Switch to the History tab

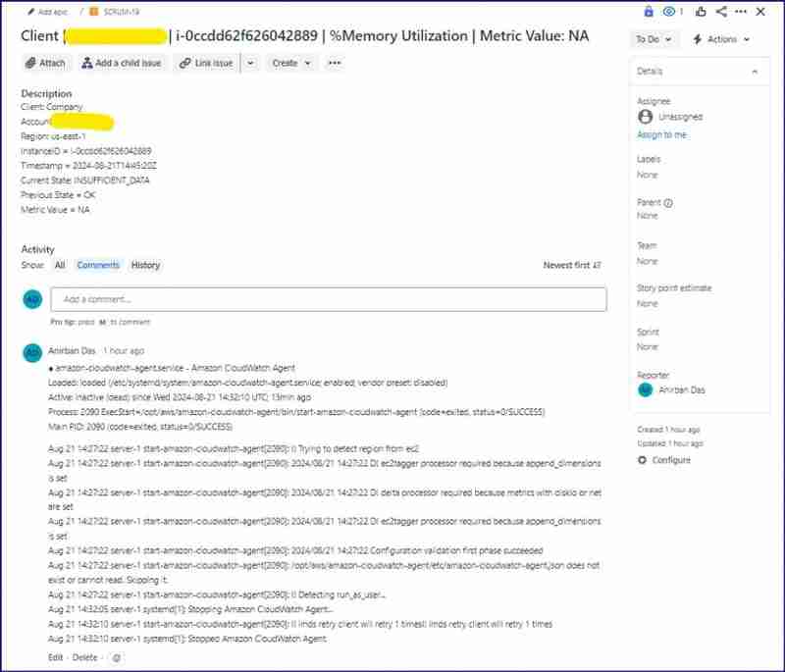pyautogui.click(x=145, y=265)
